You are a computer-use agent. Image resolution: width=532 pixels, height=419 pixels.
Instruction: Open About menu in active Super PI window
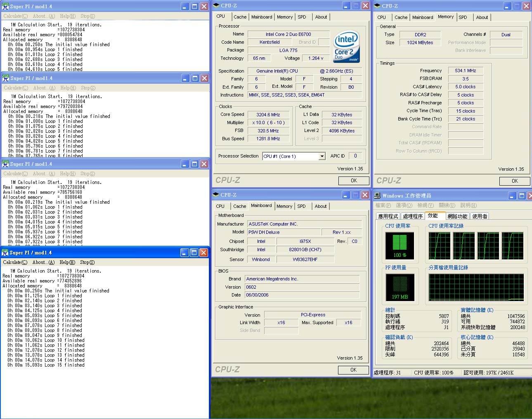coord(43,262)
